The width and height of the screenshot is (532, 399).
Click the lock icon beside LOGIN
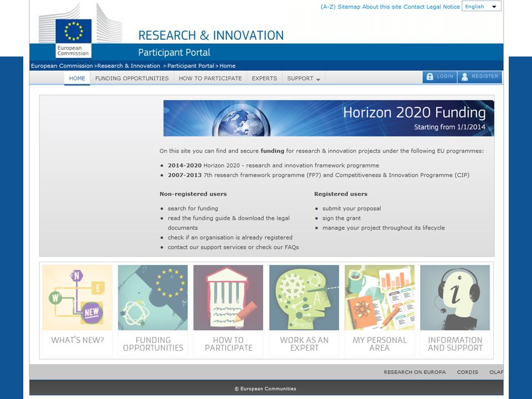(429, 76)
